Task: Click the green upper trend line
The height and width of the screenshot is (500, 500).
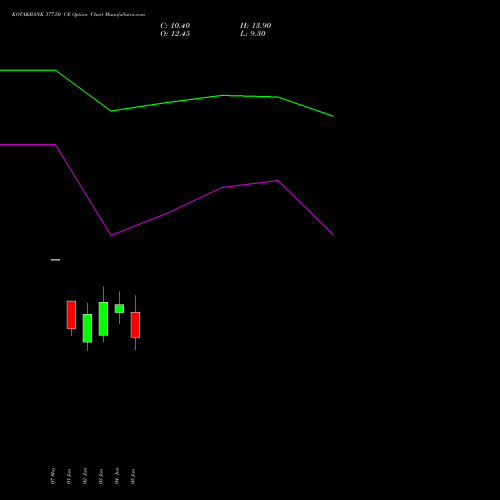Action: point(167,102)
